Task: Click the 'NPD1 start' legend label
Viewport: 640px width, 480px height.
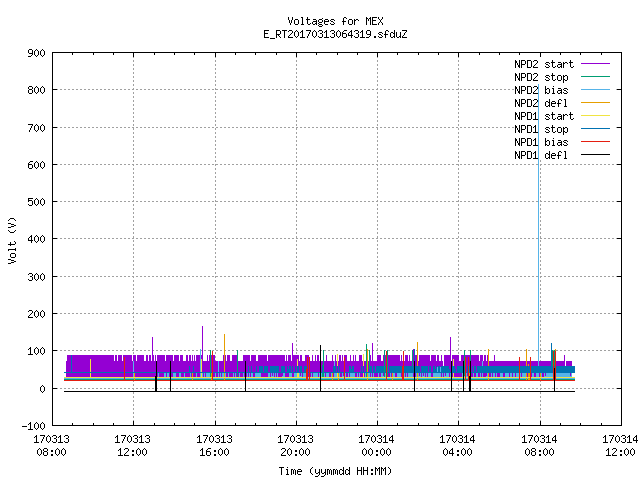Action: coord(544,116)
